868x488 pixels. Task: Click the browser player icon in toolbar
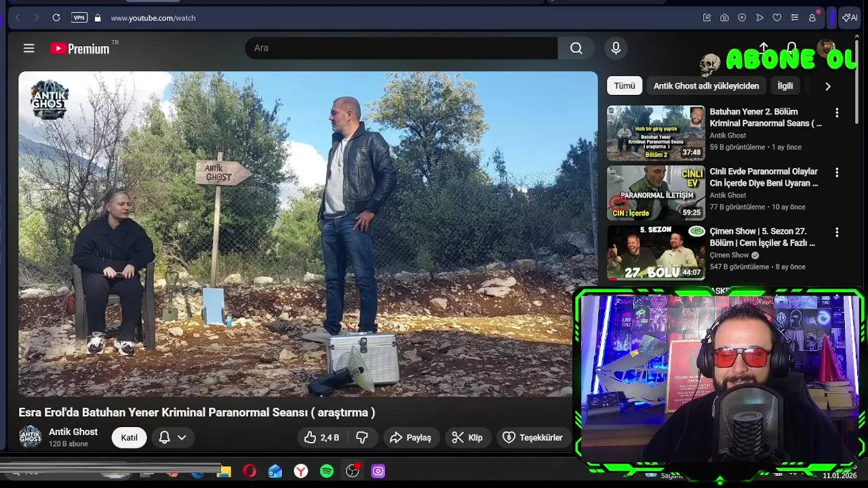759,18
